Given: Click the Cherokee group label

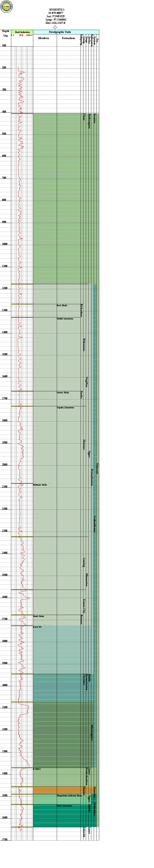Looking at the screenshot, I should click(84, 679).
